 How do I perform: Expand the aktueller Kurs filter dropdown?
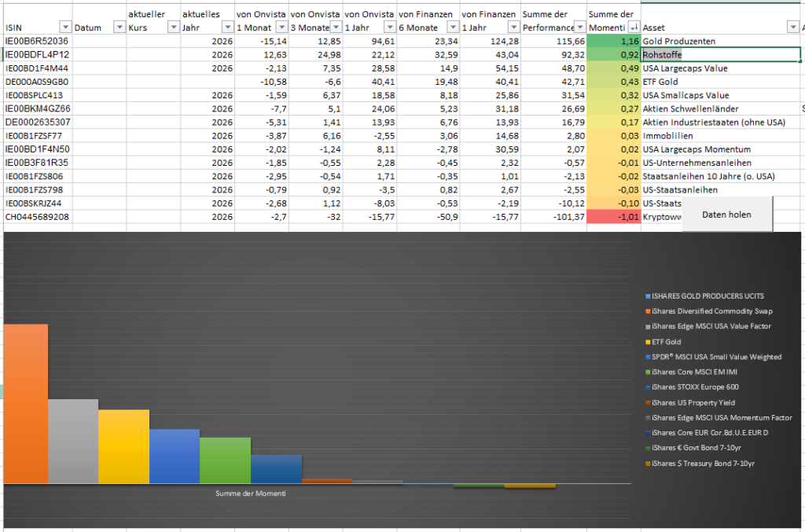172,28
